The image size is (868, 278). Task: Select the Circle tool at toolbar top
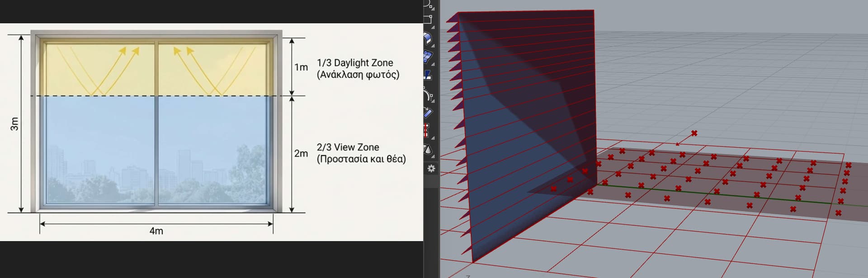[427, 4]
